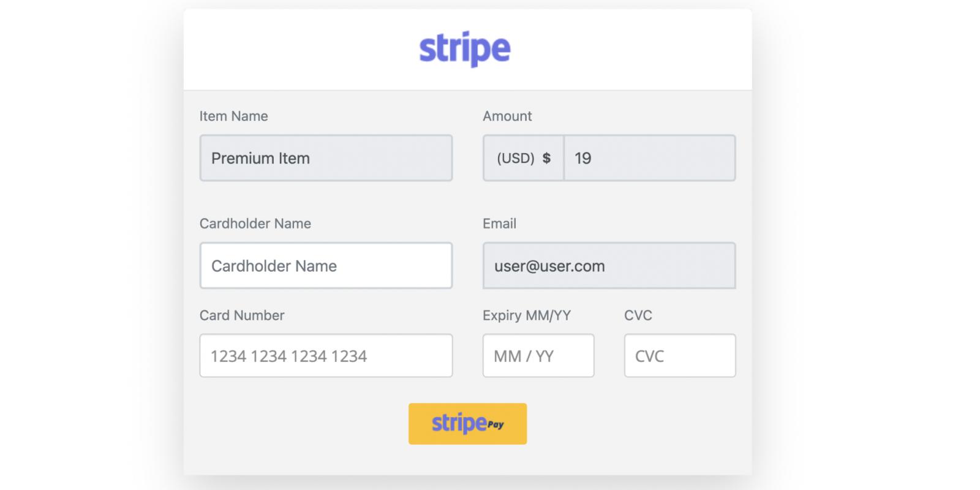
Task: Click the "Card Number" label
Action: click(x=242, y=315)
